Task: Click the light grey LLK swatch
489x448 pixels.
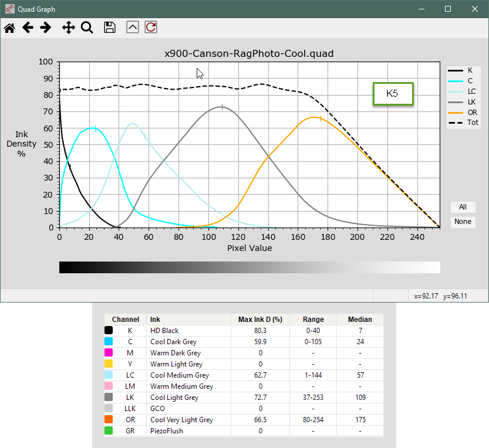Action: (109, 408)
